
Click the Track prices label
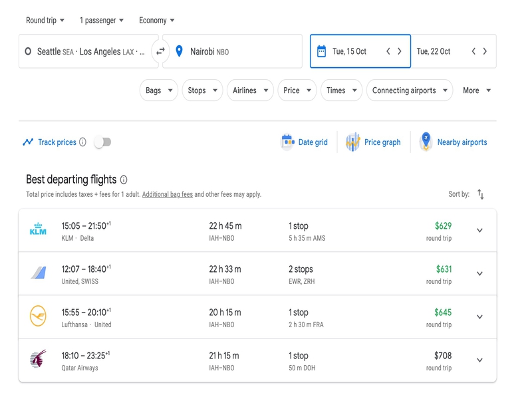(x=57, y=142)
